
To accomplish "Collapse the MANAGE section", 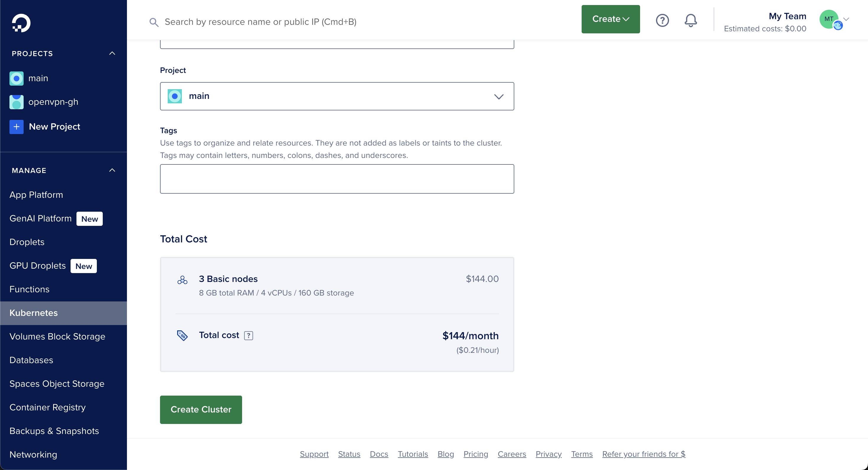I will coord(112,170).
